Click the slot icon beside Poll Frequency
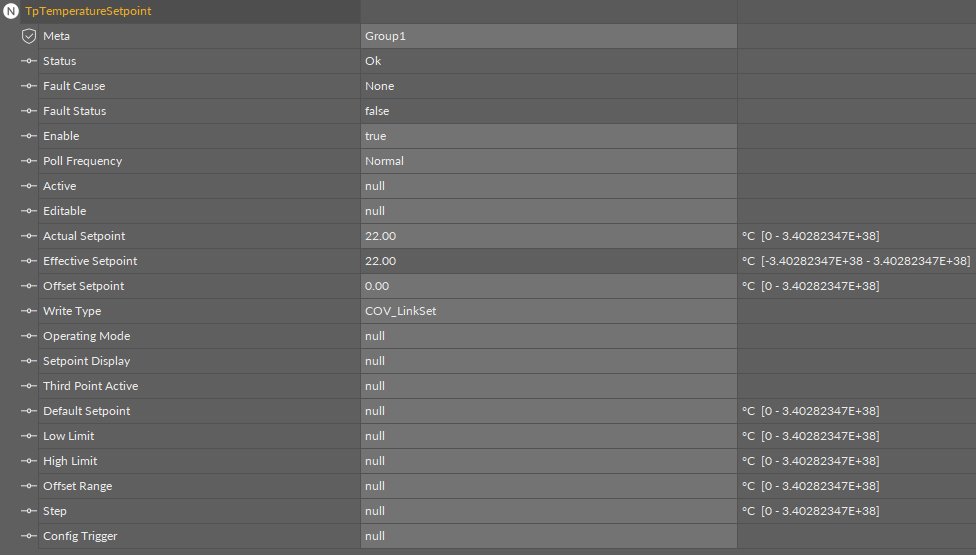Image resolution: width=976 pixels, height=555 pixels. (x=29, y=161)
